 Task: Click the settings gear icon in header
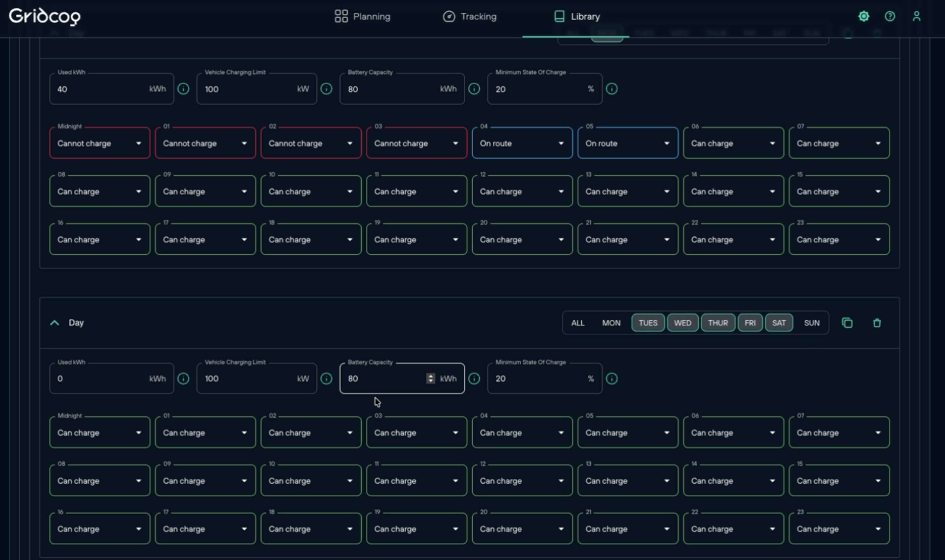864,16
